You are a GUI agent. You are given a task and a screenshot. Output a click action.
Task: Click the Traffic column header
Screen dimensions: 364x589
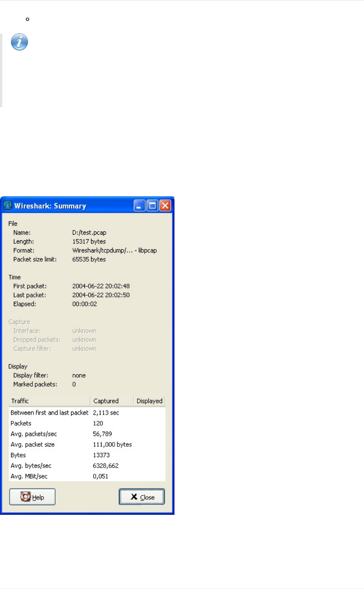[x=49, y=401]
